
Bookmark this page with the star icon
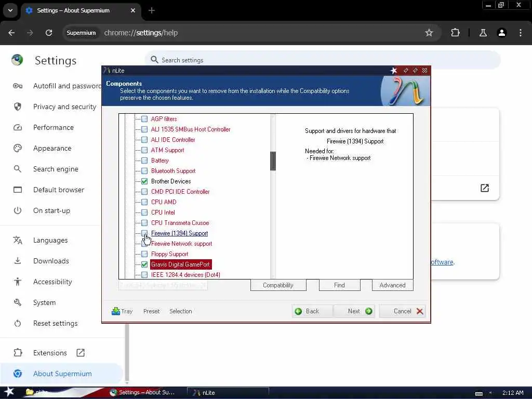click(x=429, y=33)
